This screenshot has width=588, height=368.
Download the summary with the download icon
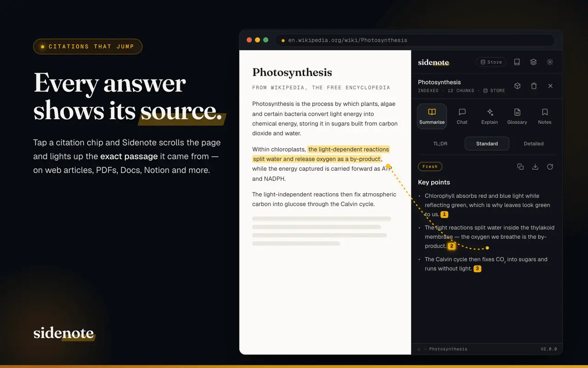pyautogui.click(x=535, y=167)
